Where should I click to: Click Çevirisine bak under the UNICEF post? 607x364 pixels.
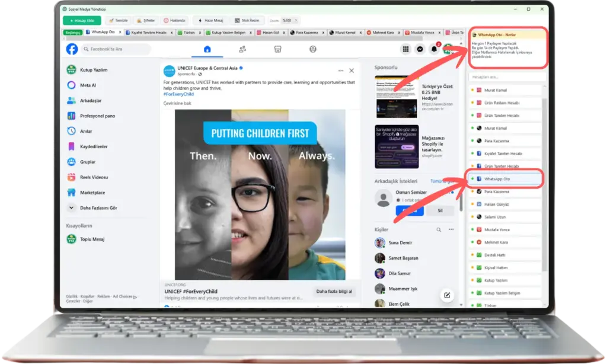click(x=177, y=103)
